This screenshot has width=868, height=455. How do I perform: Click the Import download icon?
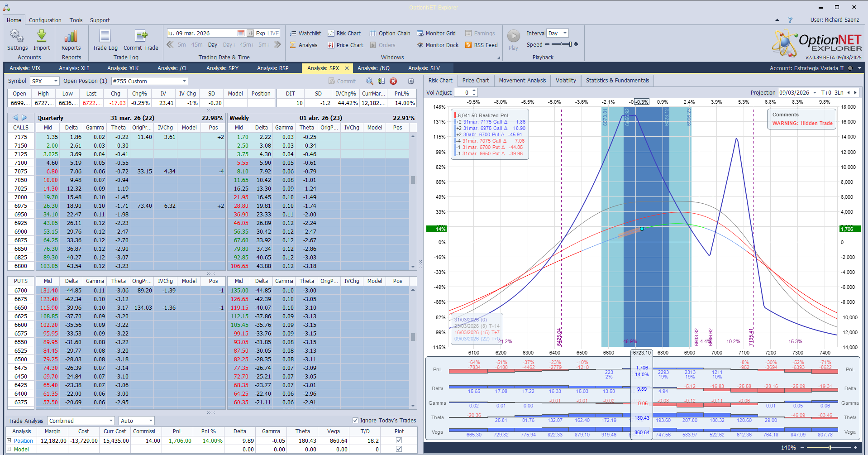click(x=42, y=36)
